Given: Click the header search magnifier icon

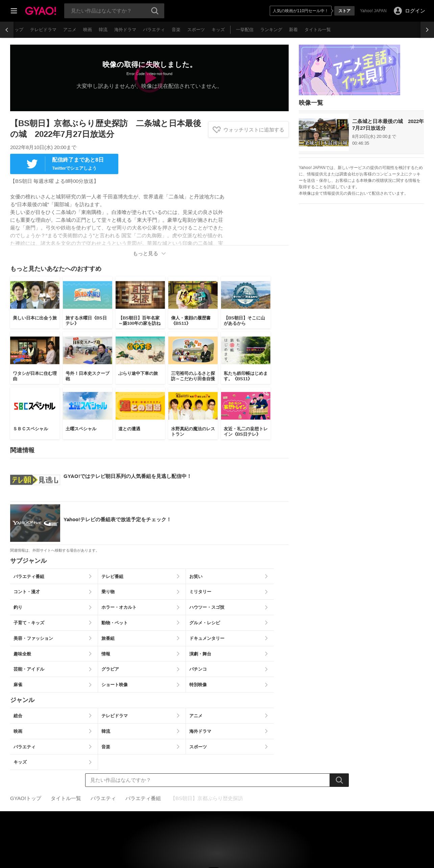Looking at the screenshot, I should pyautogui.click(x=154, y=11).
